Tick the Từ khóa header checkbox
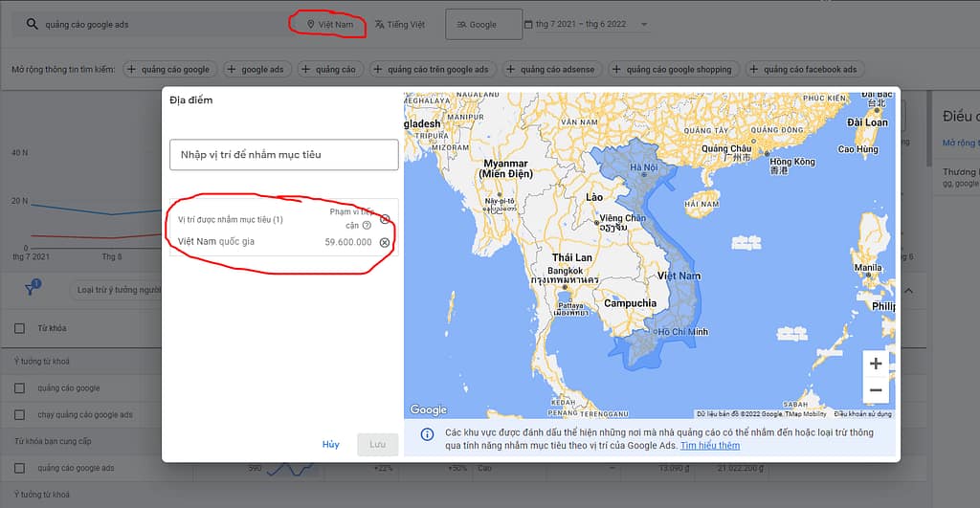Viewport: 980px width, 508px height. [x=20, y=328]
